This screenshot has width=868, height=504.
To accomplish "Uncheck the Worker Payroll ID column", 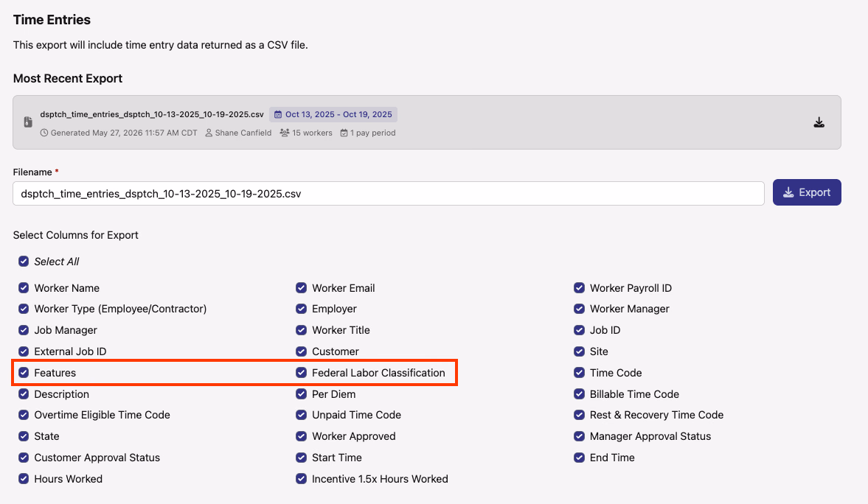I will [579, 287].
